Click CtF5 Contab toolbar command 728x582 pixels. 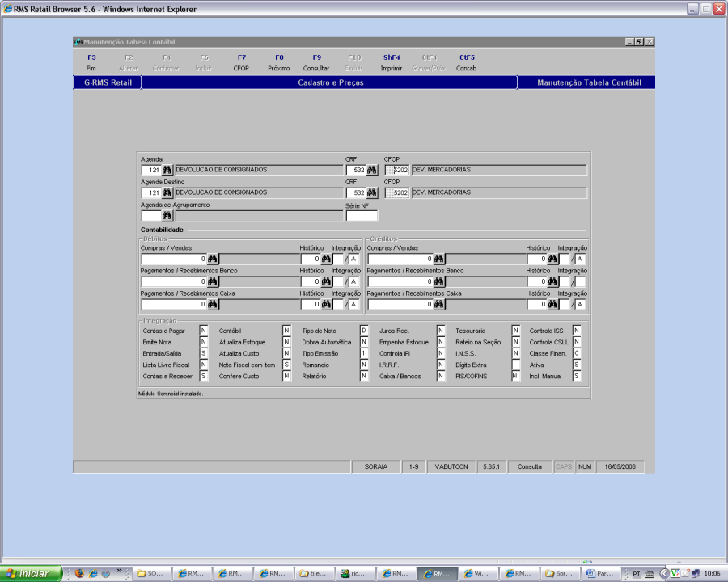coord(467,63)
